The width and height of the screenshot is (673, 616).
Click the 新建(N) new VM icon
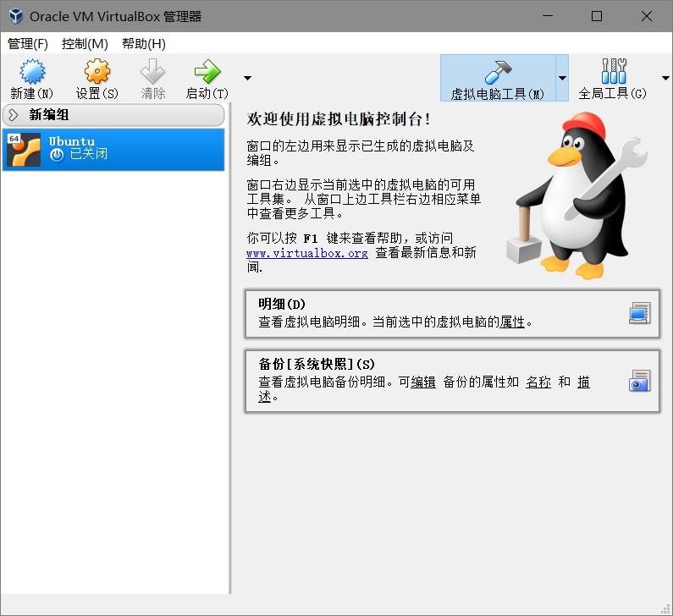(32, 71)
